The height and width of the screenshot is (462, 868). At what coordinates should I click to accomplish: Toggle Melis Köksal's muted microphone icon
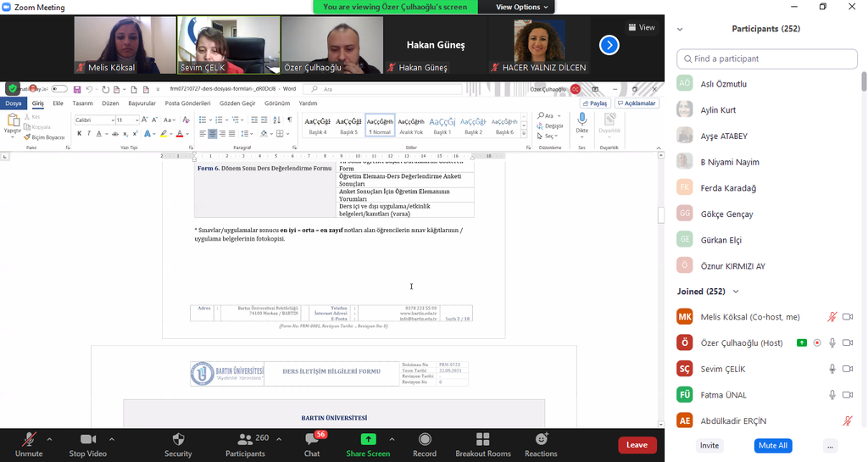832,317
